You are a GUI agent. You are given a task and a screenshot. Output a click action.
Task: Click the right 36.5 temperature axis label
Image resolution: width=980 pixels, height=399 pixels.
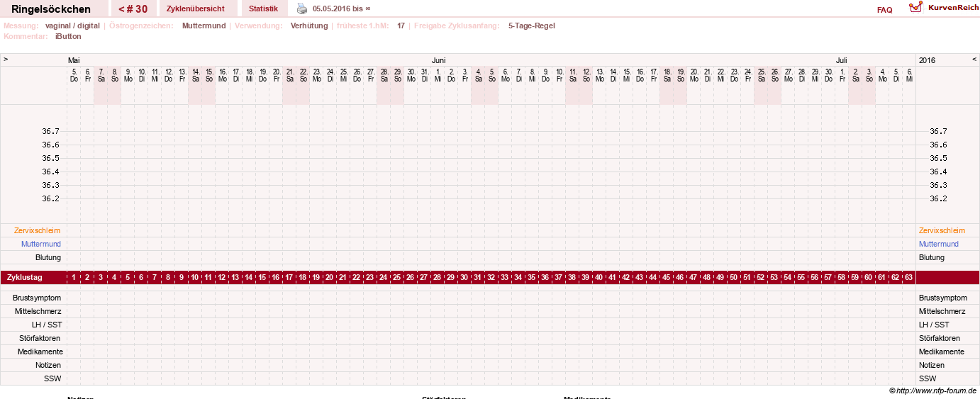[938, 158]
